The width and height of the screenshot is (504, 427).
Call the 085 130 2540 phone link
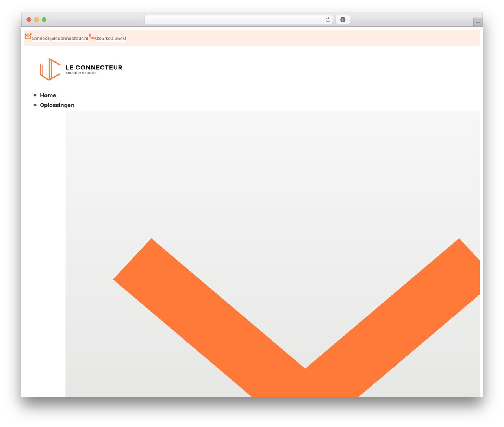click(111, 39)
